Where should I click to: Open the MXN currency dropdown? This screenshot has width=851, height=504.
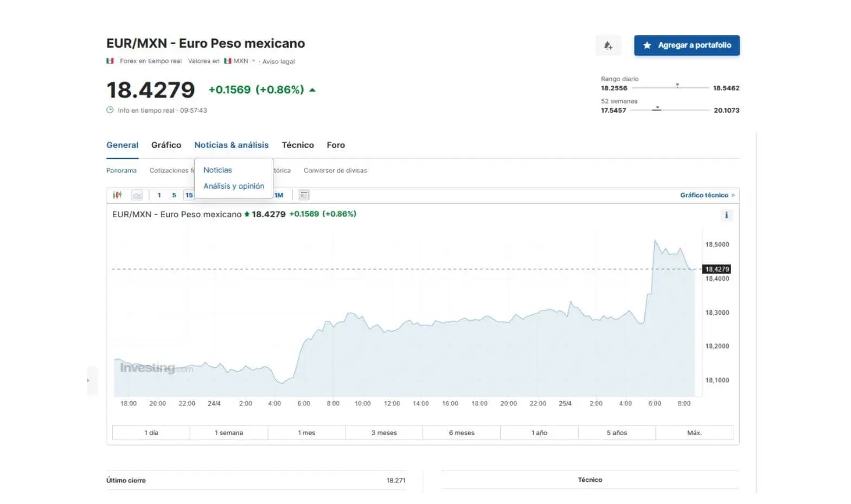point(240,61)
